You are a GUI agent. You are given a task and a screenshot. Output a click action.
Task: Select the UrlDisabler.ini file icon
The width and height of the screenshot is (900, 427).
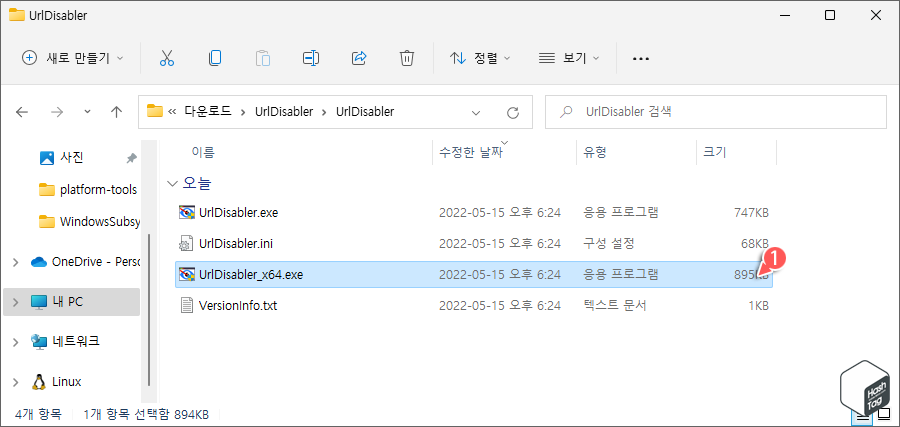pyautogui.click(x=187, y=243)
